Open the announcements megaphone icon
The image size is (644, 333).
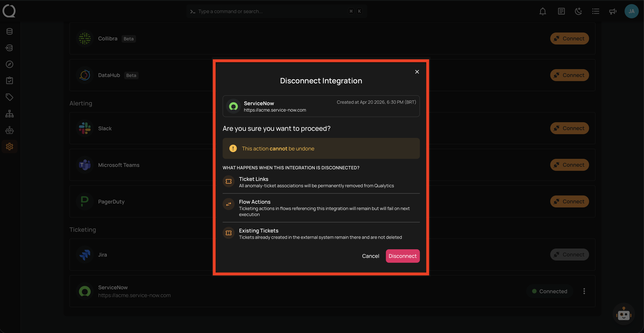613,11
